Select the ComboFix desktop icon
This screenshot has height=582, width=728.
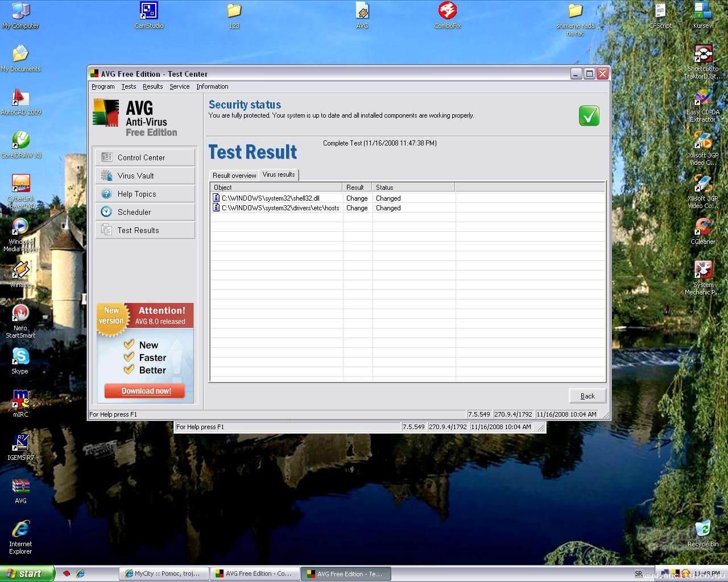448,15
